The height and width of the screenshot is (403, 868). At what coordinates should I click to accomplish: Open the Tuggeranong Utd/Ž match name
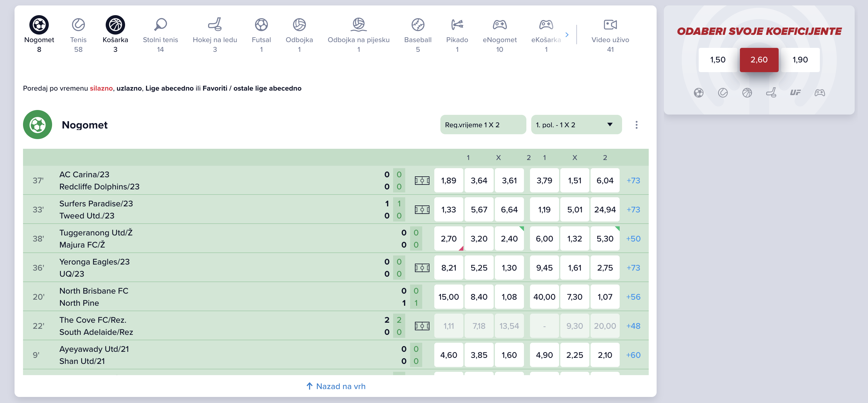(96, 233)
